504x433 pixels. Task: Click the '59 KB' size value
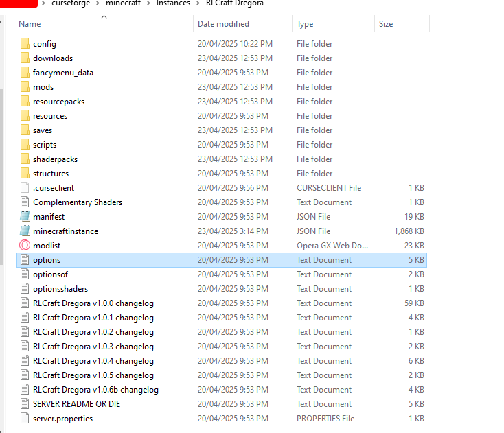pyautogui.click(x=414, y=303)
